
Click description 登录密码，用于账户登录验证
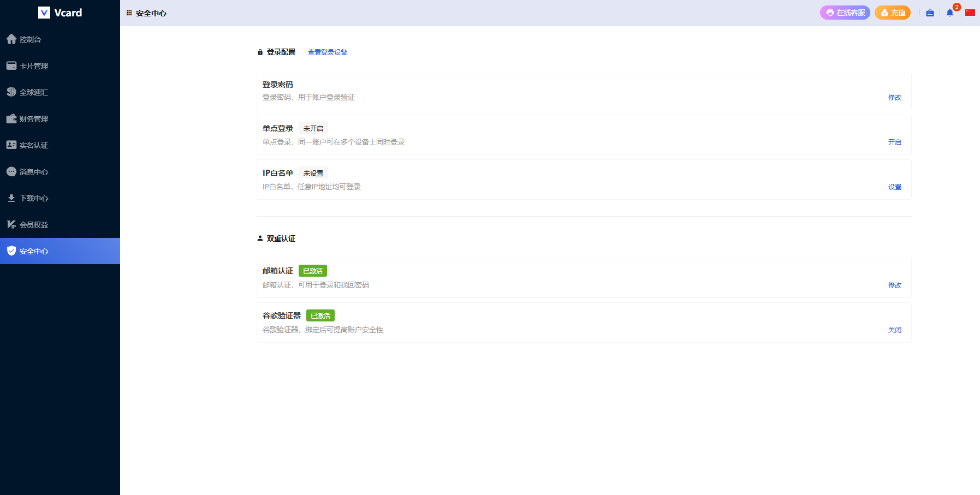coord(309,97)
